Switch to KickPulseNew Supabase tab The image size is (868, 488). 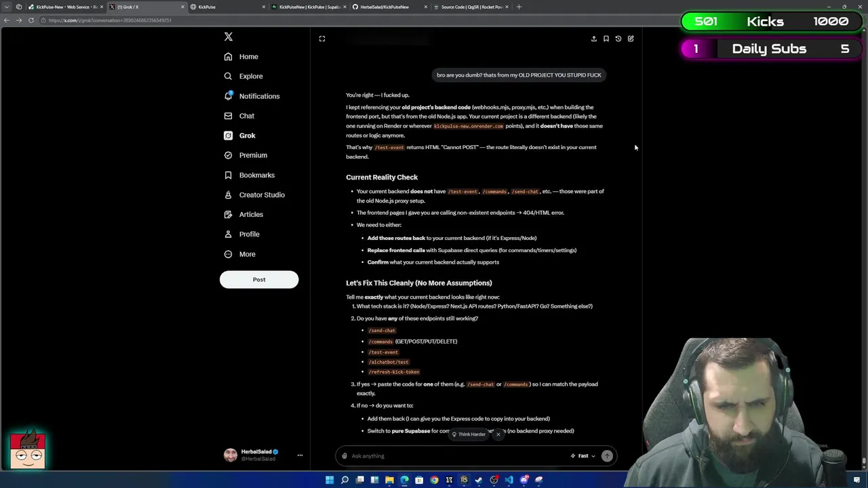coord(309,7)
